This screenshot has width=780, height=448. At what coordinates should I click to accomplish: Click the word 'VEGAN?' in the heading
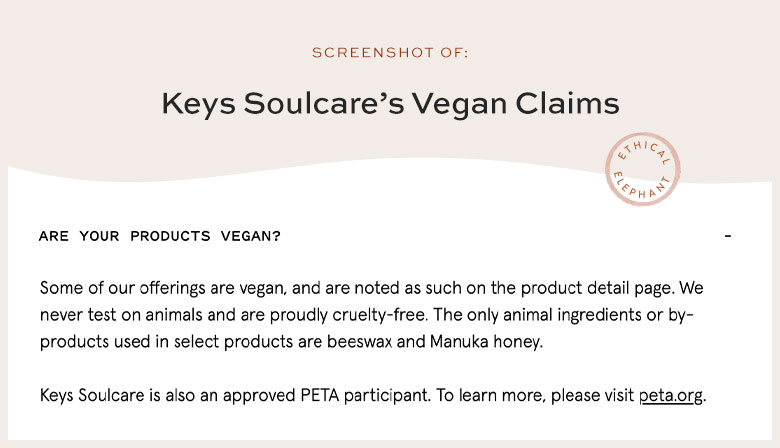(x=251, y=236)
